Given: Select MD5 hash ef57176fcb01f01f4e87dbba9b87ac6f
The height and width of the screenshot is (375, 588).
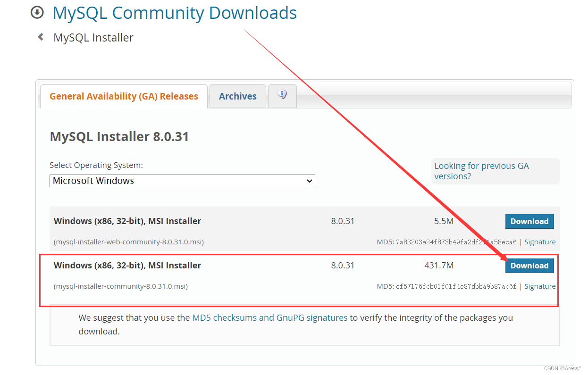Looking at the screenshot, I should point(456,286).
